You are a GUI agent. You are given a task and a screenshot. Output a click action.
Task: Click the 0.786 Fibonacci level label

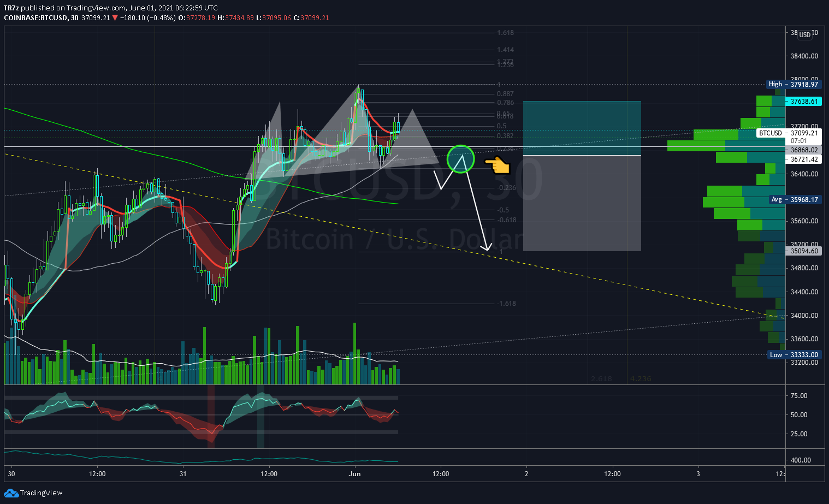point(505,103)
